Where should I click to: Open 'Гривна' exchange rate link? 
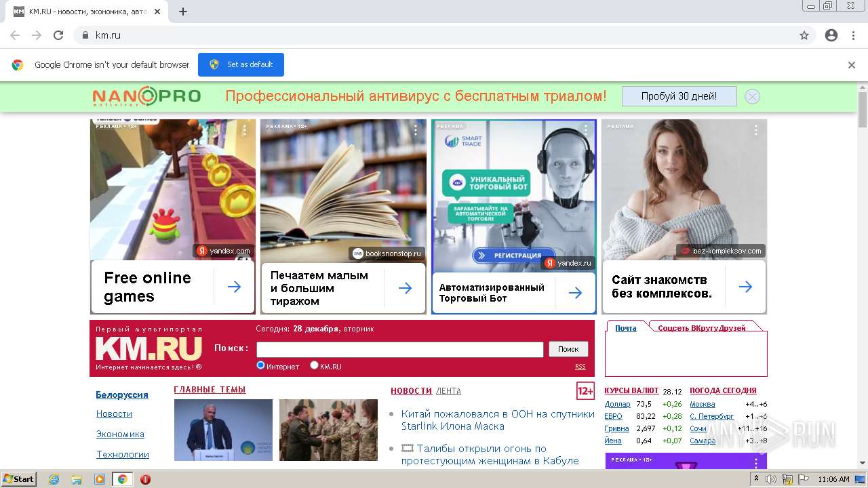[x=616, y=428]
